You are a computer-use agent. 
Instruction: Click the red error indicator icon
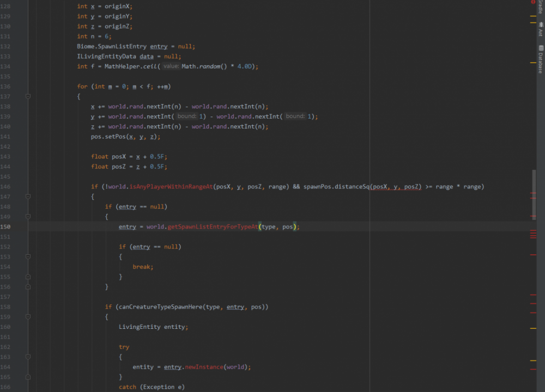pyautogui.click(x=533, y=2)
